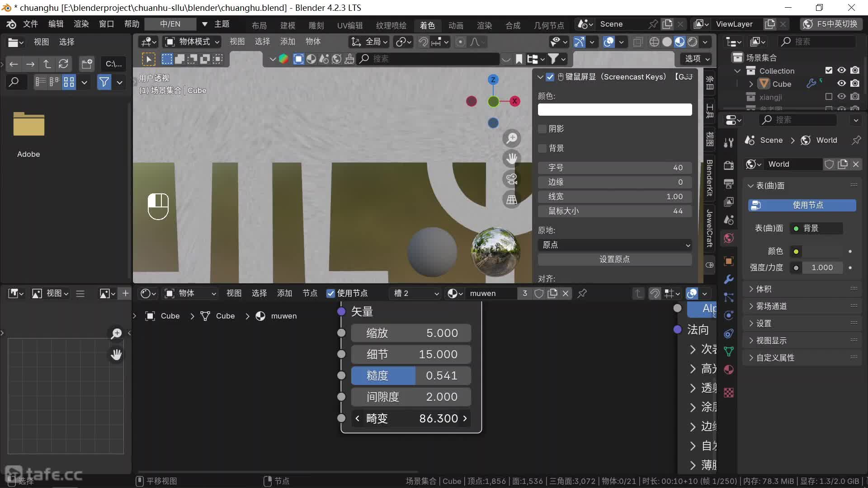
Task: Open the 文件 file menu
Action: [x=30, y=24]
